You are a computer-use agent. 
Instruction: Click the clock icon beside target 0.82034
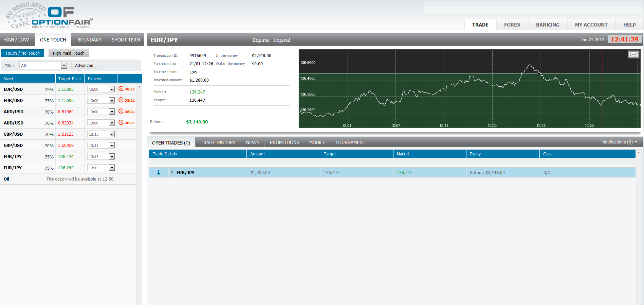tap(121, 123)
